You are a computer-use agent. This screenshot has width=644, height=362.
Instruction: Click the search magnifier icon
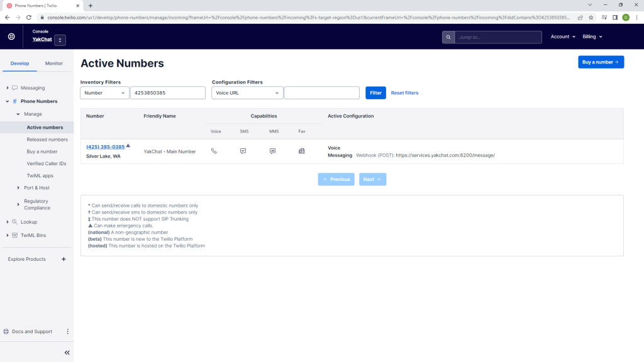pyautogui.click(x=448, y=37)
